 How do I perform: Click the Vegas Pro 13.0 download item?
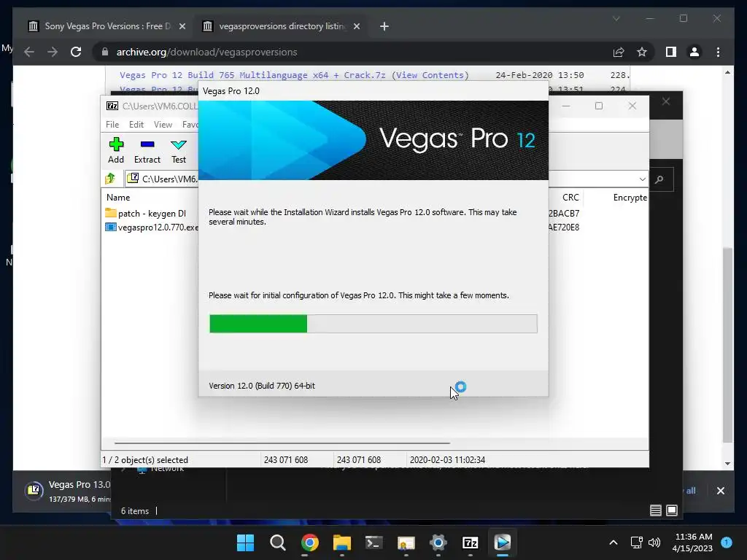pos(68,491)
